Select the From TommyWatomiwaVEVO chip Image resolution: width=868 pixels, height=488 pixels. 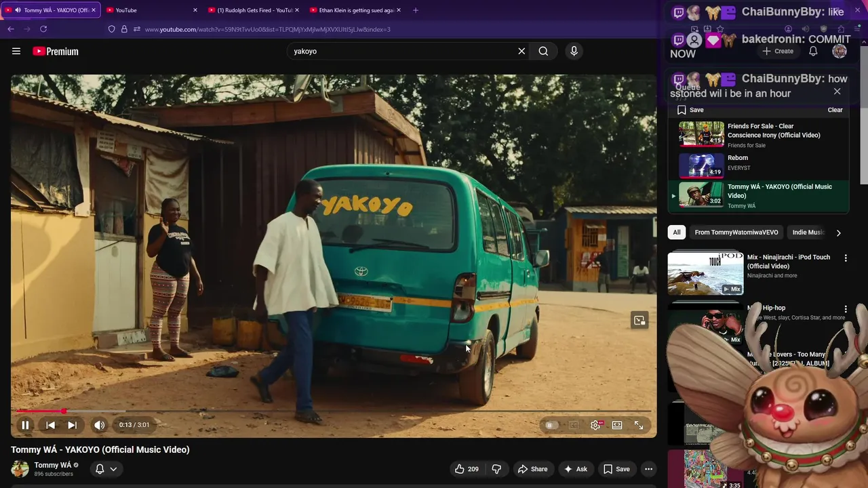(736, 232)
